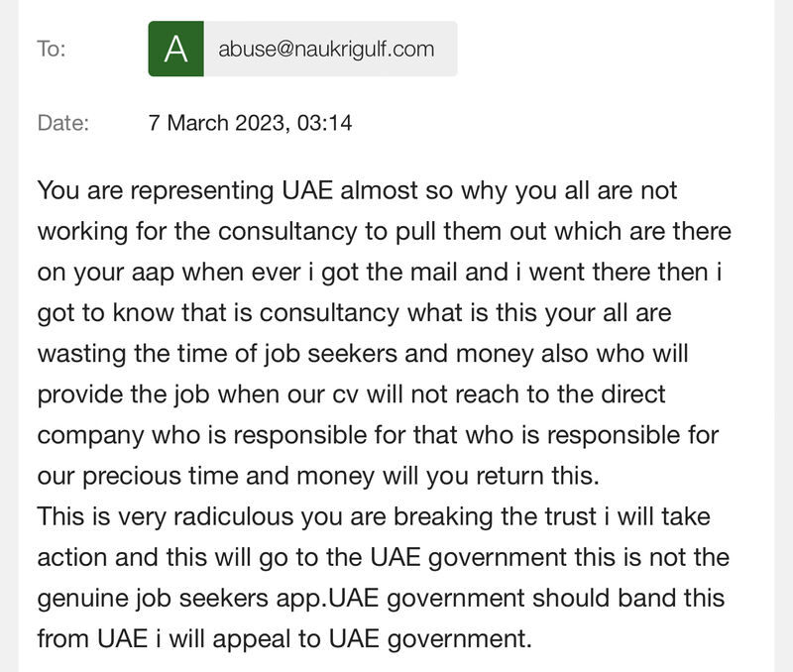793x672 pixels.
Task: Click the word 'wasting' in the email body
Action: 81,355
